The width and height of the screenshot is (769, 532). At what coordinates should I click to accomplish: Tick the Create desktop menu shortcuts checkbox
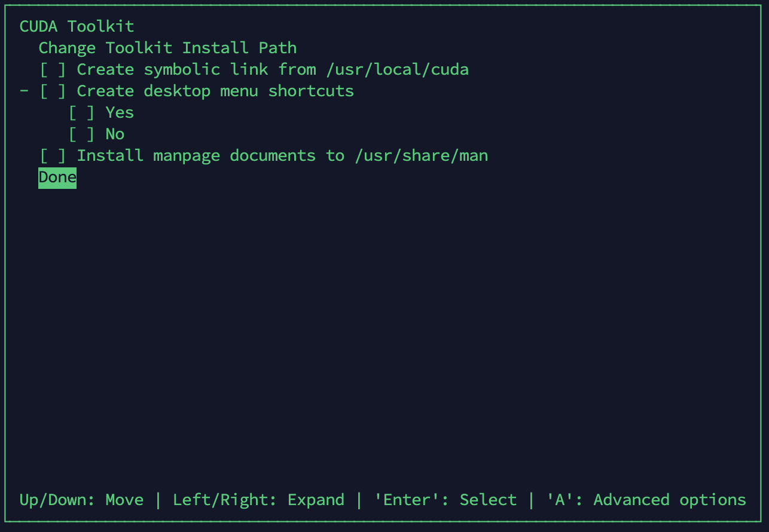point(53,91)
